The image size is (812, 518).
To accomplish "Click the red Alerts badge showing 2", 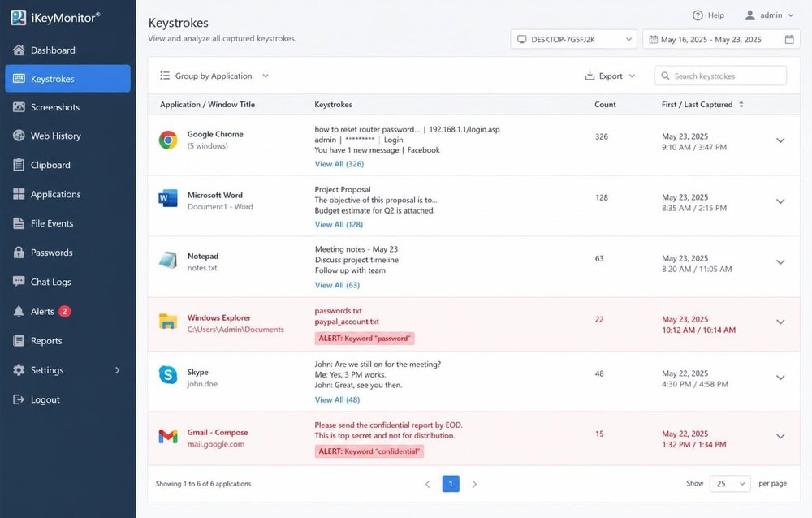I will pyautogui.click(x=64, y=311).
